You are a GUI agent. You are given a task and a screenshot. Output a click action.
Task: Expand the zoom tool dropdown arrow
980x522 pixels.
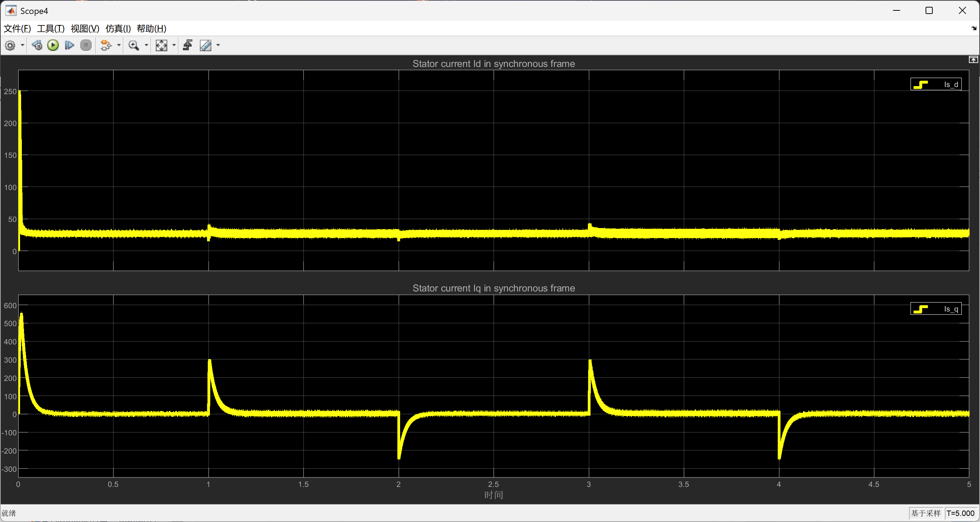[146, 45]
